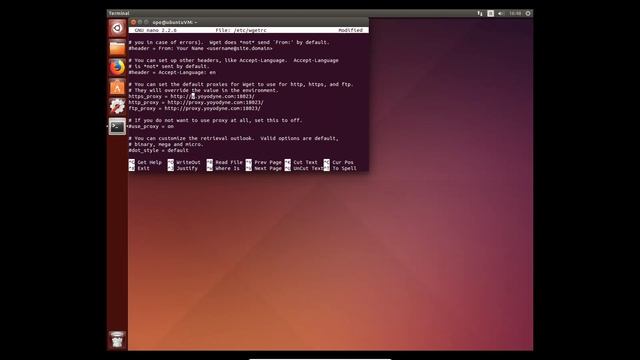Click the '#dot_style = default' line
The image size is (640, 360).
point(158,150)
